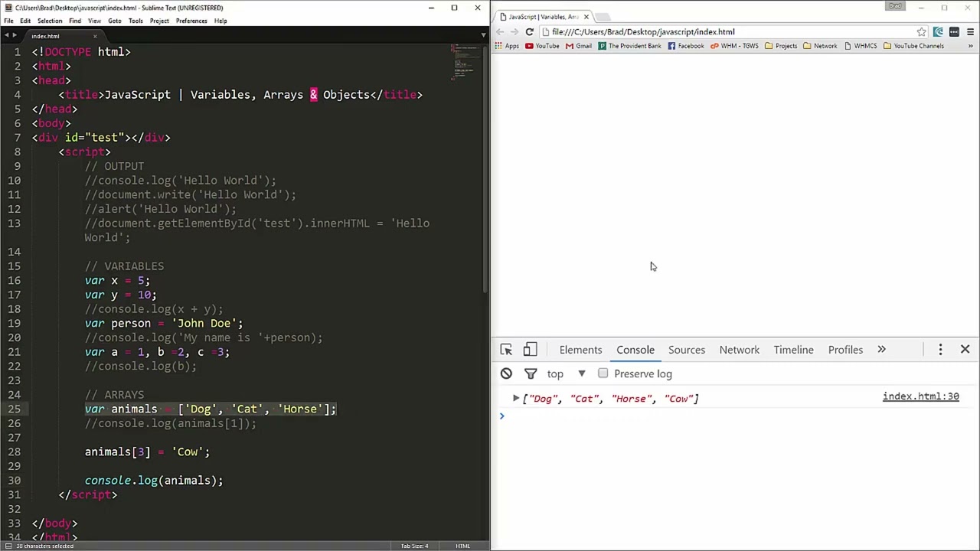The image size is (980, 551).
Task: Close the index.html tab in Sublime
Action: 95,36
